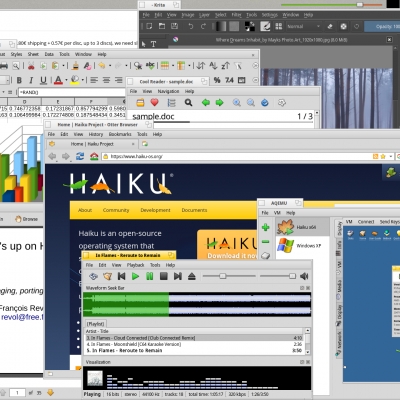Click the green play button
This screenshot has height=400, width=400.
pos(135,276)
